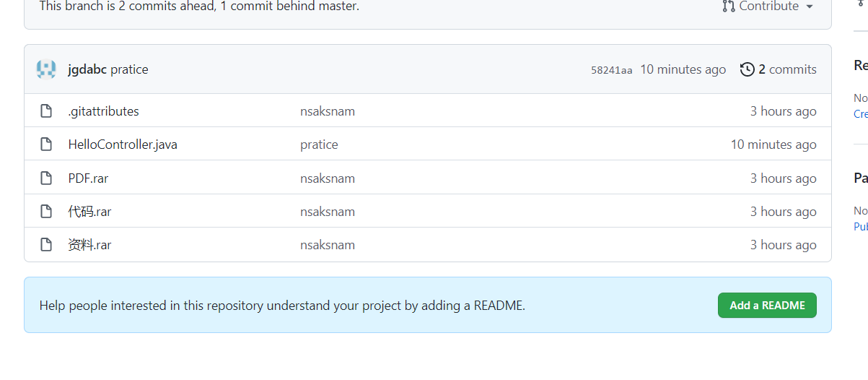Open the pratice commit for HelloController.java

319,144
